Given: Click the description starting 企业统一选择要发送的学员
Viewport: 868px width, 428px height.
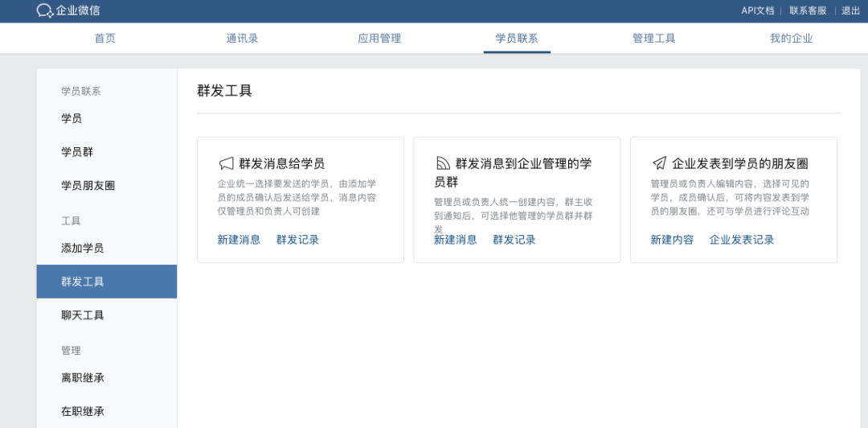Looking at the screenshot, I should click(x=297, y=197).
